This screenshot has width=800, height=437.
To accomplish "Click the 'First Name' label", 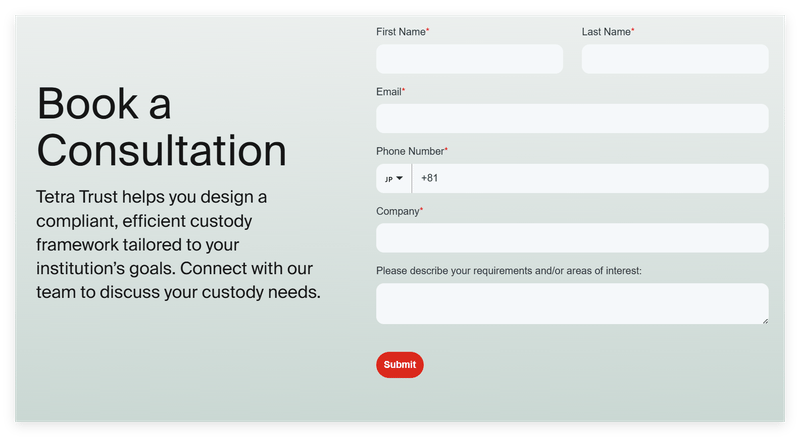I will click(x=403, y=32).
